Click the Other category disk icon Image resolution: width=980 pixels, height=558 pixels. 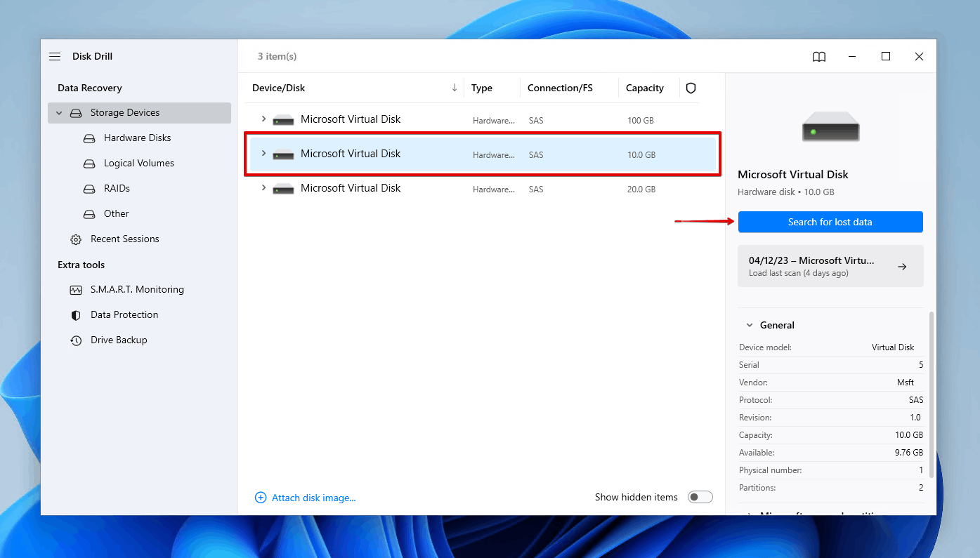(89, 214)
